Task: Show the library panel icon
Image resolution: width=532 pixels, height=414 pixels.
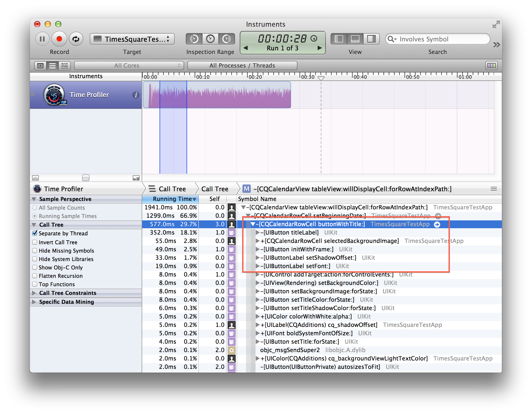Action: click(x=491, y=66)
